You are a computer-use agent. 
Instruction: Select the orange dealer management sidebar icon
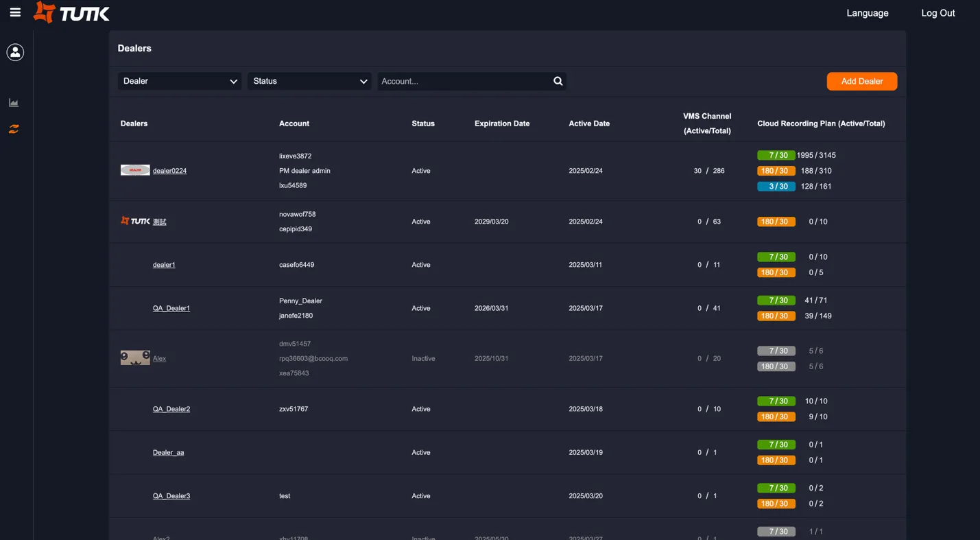(x=14, y=128)
